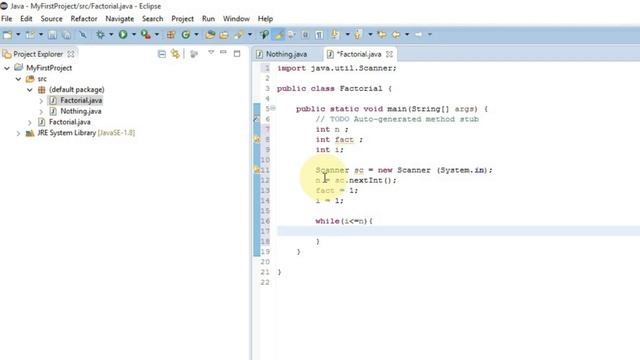Click the Project Explorer tab title

38,54
